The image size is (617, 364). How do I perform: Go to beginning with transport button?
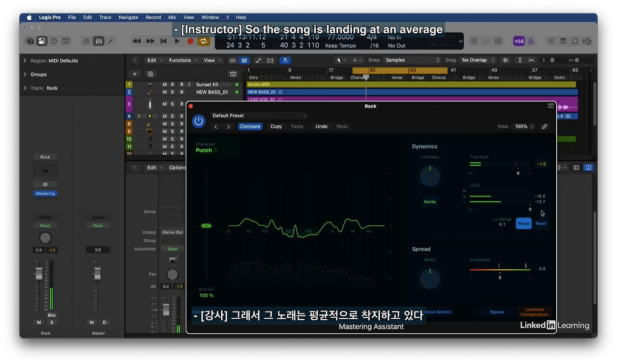click(x=163, y=41)
